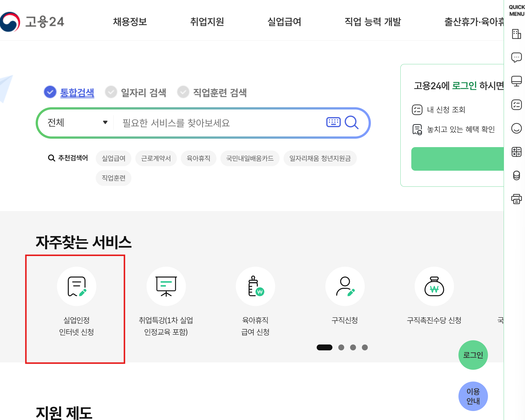This screenshot has height=420, width=525.
Task: Click the recommended search tag 국민내일배움카드
Action: coord(250,158)
